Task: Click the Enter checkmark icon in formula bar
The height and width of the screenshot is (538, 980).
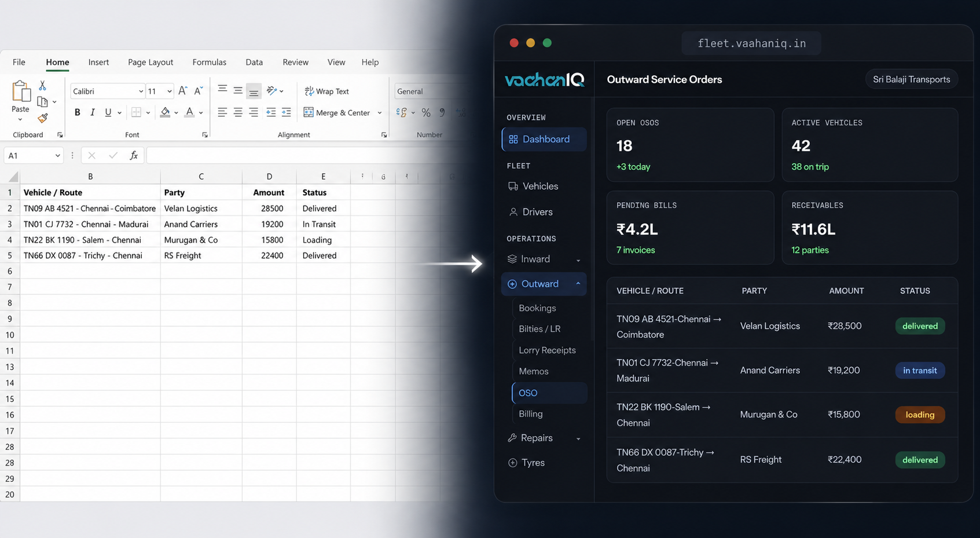Action: point(113,155)
